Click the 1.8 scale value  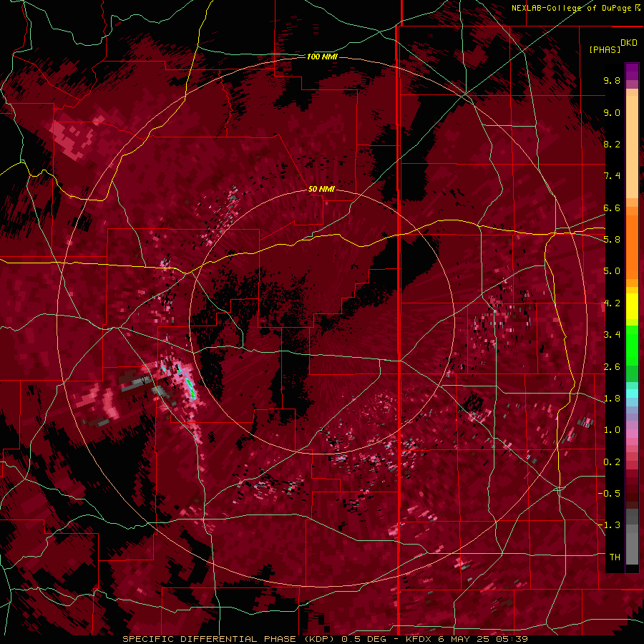click(x=612, y=399)
